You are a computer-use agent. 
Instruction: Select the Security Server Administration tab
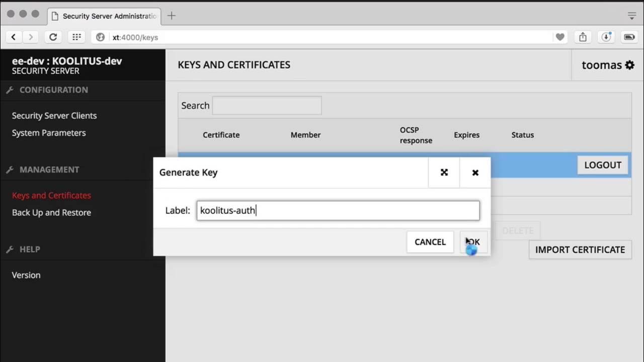[x=106, y=16]
